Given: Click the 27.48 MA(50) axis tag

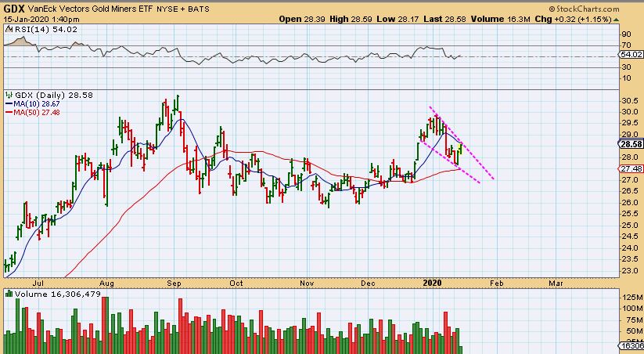Looking at the screenshot, I should pyautogui.click(x=631, y=168).
